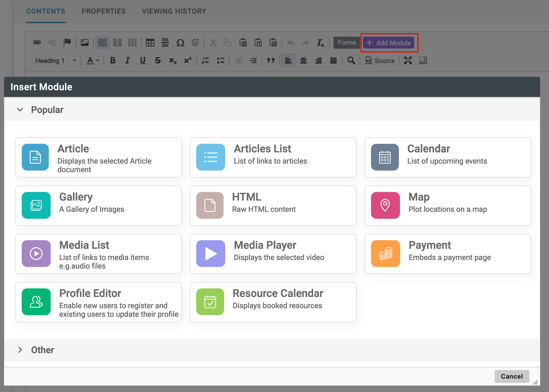Click the block quote icon
Screen dimensions: 549x392
point(270,61)
